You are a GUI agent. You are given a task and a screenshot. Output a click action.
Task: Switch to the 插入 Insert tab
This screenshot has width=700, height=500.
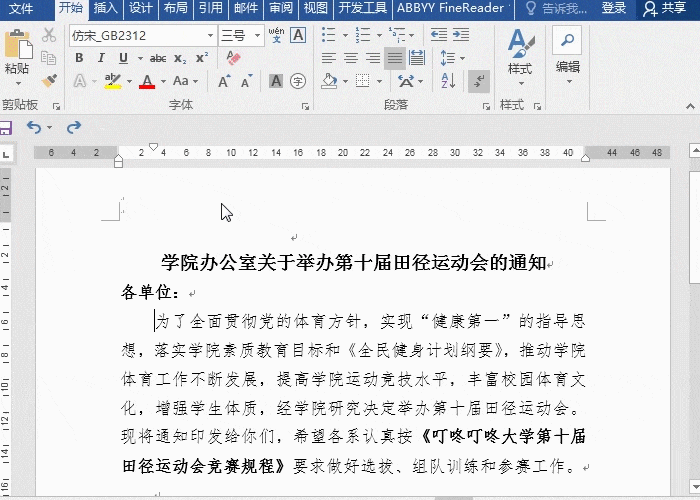106,8
